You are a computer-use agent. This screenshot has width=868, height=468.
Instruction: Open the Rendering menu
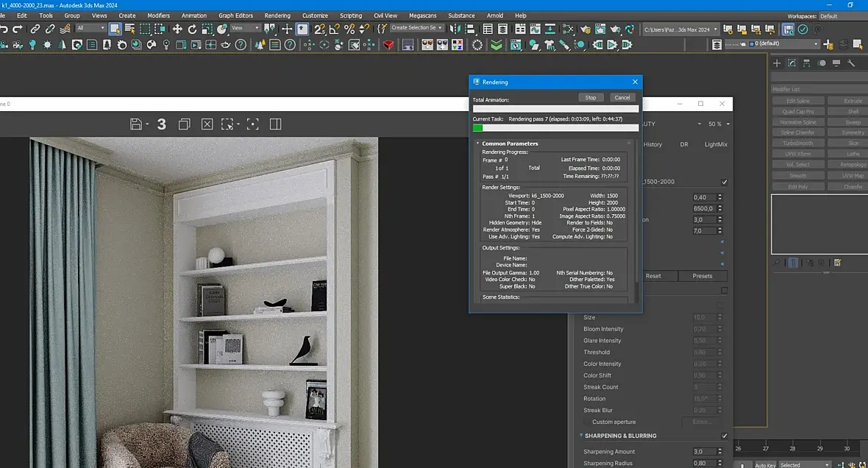277,15
